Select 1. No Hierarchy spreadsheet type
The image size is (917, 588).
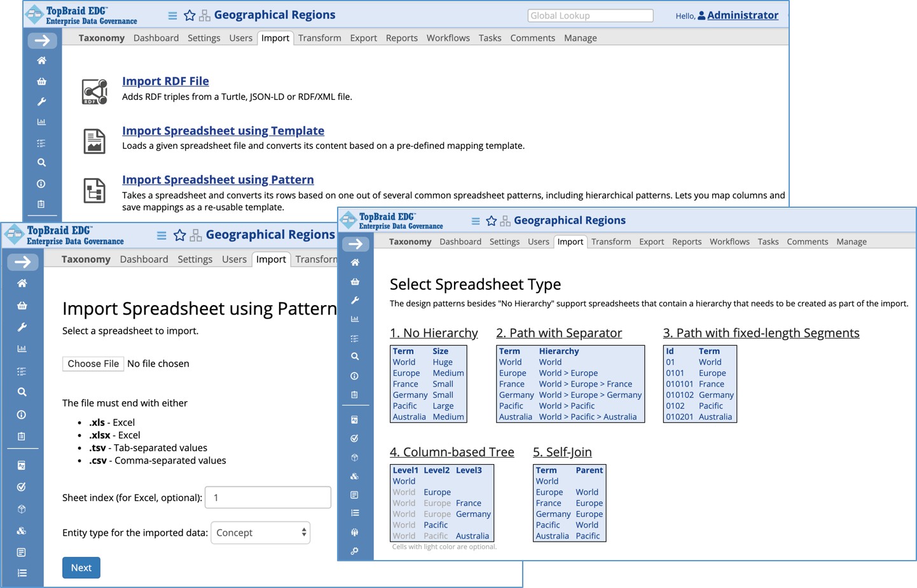click(434, 332)
